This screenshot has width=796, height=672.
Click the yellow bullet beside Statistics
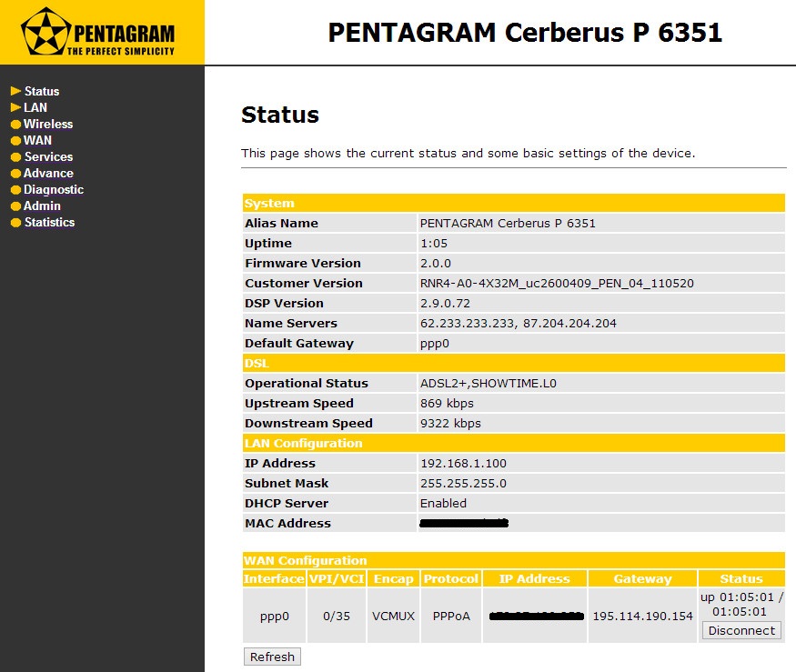15,222
